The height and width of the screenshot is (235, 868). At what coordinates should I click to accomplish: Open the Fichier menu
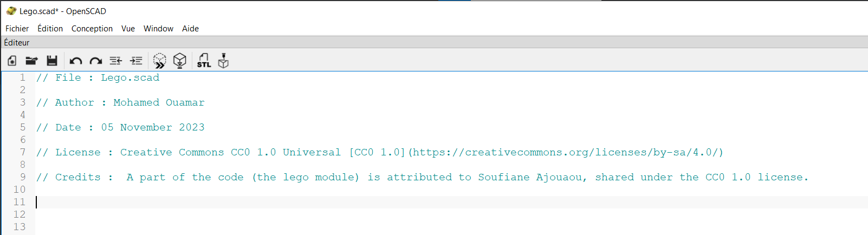[17, 29]
